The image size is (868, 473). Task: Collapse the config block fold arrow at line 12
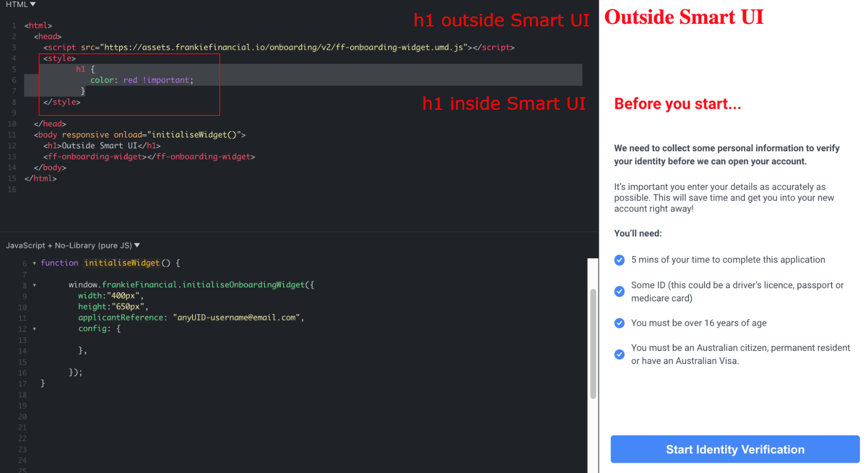pyautogui.click(x=34, y=329)
